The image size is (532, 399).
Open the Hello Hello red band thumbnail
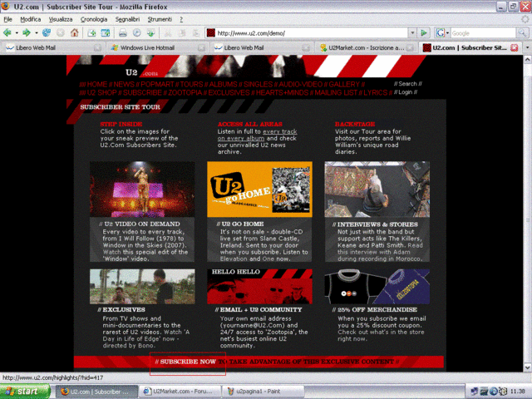(x=259, y=286)
